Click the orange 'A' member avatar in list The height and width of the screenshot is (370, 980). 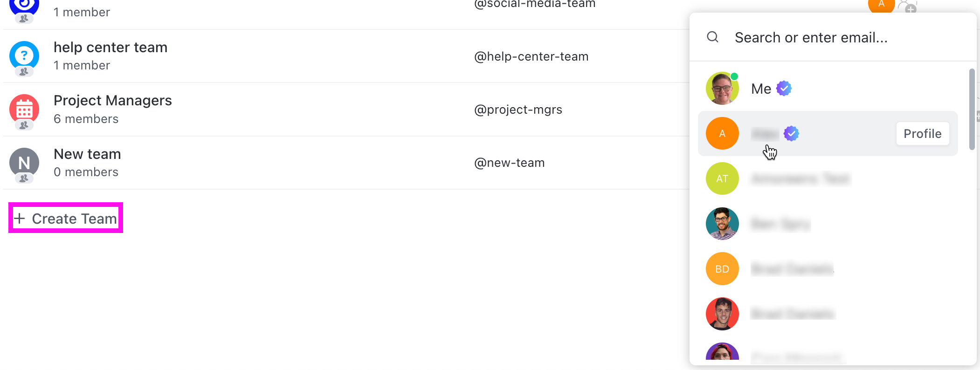click(x=722, y=134)
